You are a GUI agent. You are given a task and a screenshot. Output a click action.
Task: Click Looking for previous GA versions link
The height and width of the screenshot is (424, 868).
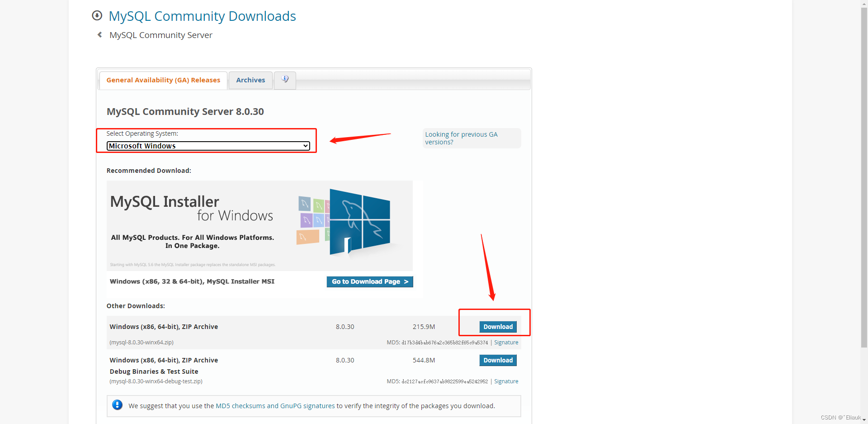[x=461, y=138]
